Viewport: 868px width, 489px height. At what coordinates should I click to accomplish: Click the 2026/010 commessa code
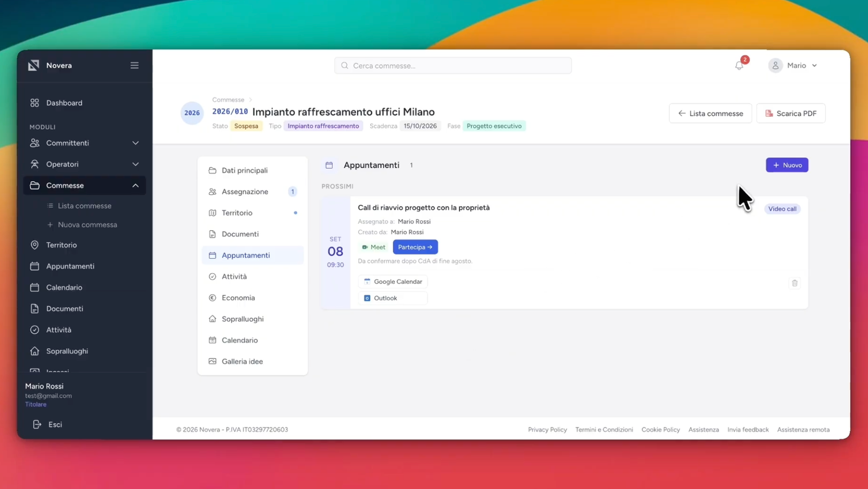[230, 112]
